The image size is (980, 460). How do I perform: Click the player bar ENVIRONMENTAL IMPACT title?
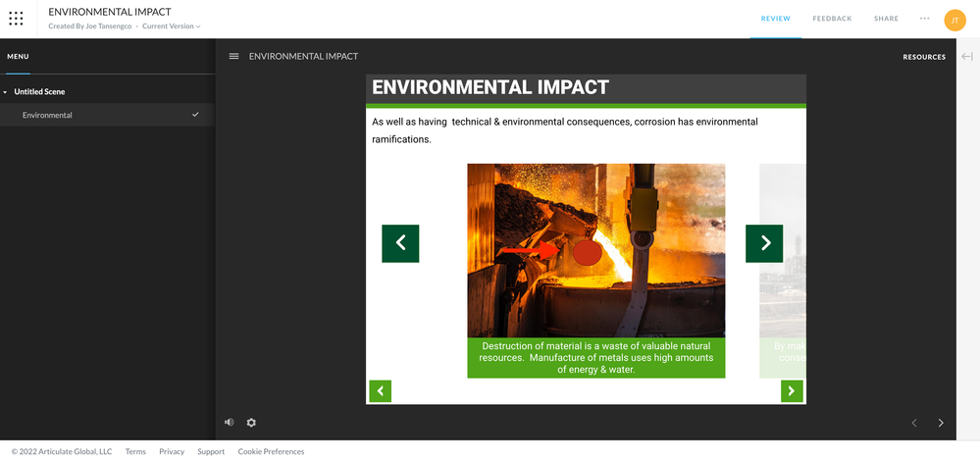click(304, 56)
